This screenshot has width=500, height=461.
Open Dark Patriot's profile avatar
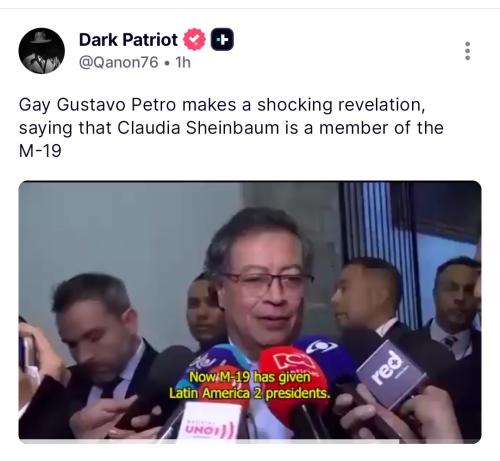click(42, 51)
